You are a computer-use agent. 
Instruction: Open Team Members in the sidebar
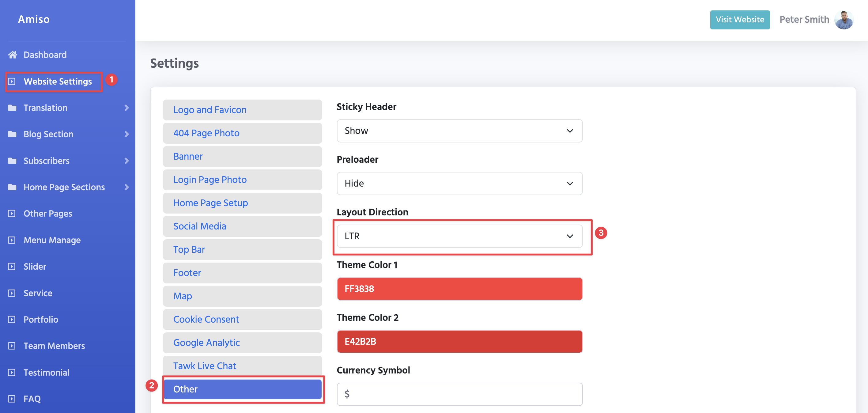pos(54,346)
